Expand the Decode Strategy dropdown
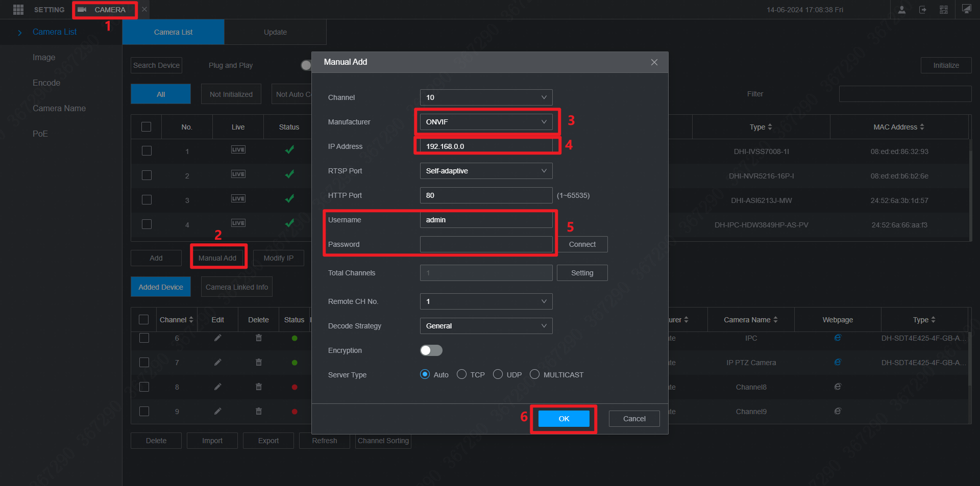This screenshot has width=980, height=486. (x=486, y=326)
